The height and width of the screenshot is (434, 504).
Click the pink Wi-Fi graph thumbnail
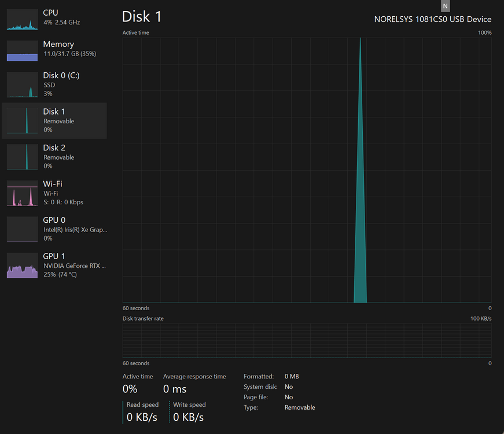click(22, 193)
